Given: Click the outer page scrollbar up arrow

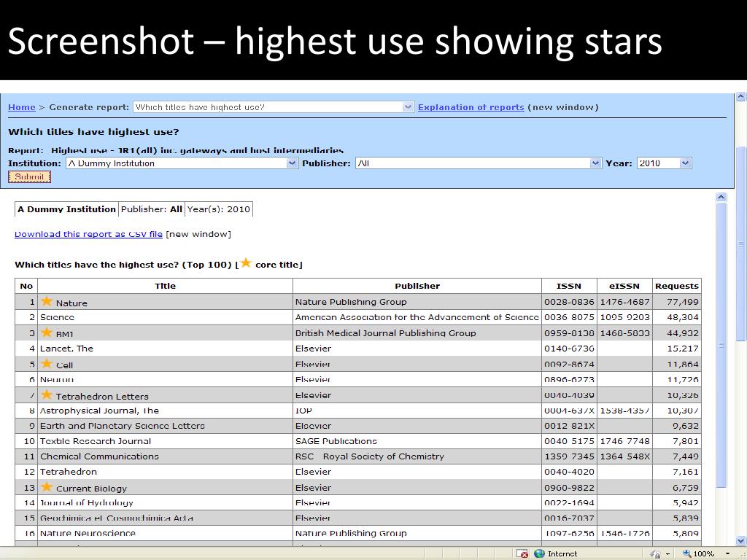Looking at the screenshot, I should 741,97.
